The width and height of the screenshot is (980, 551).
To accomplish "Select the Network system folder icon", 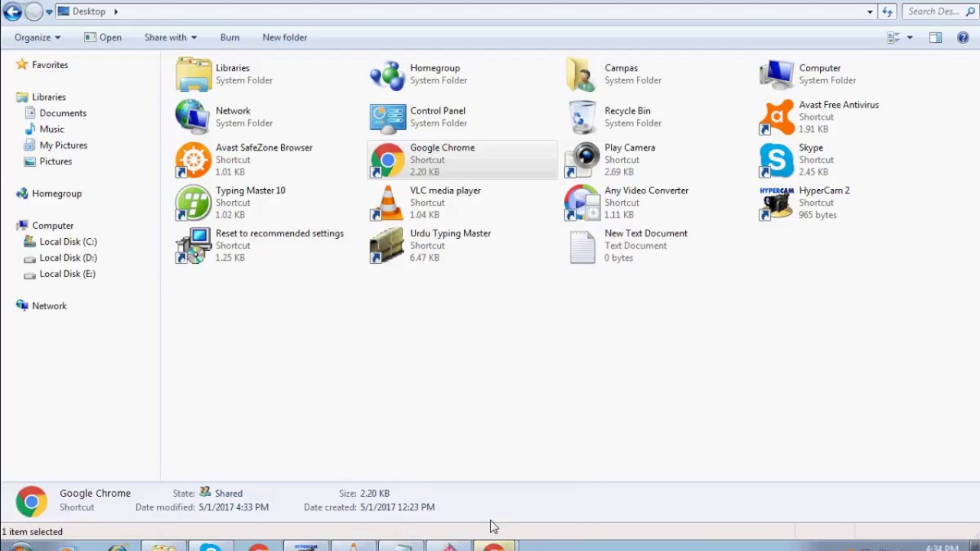I will click(194, 117).
